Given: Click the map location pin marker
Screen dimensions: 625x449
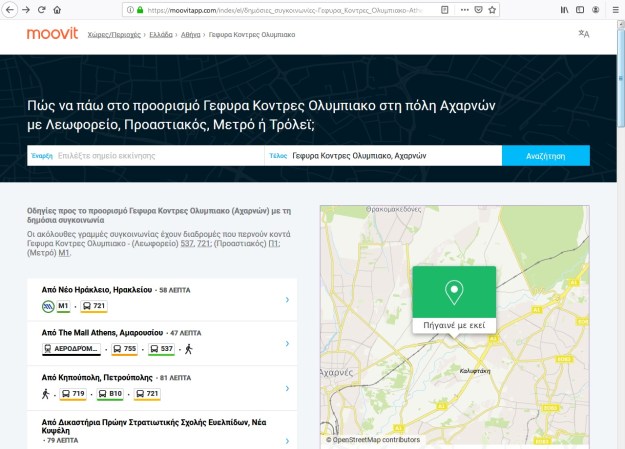Looking at the screenshot, I should click(x=454, y=292).
